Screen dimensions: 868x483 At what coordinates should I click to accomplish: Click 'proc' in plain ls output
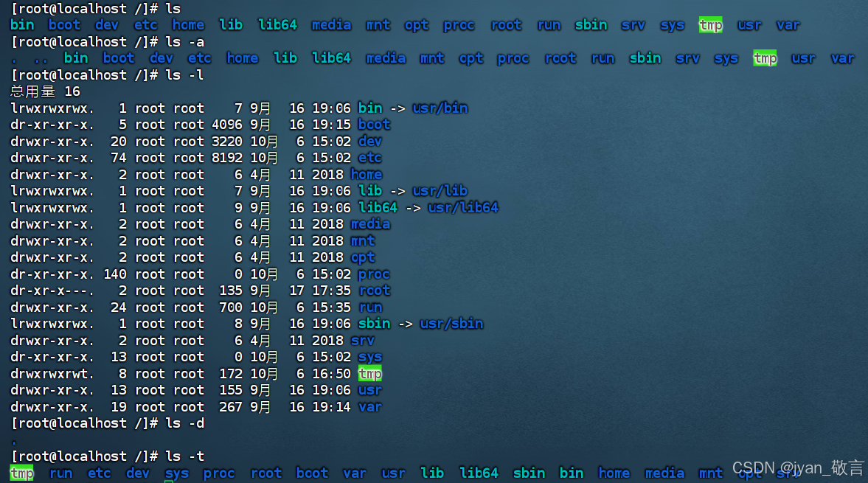coord(459,26)
